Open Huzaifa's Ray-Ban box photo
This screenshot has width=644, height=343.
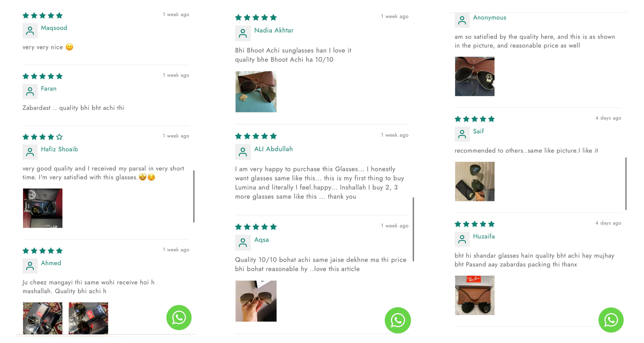pyautogui.click(x=475, y=295)
